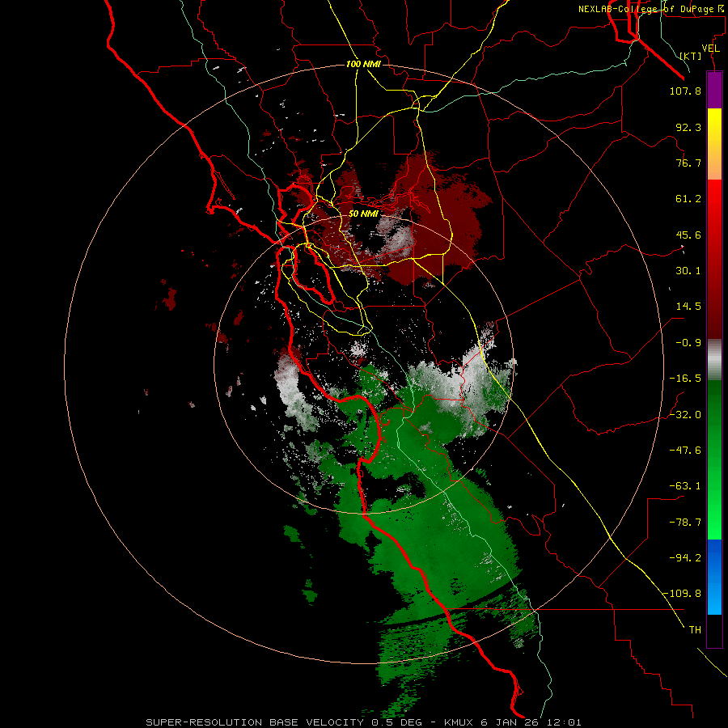Click the Super-Resolution Base Velocity caption text
Viewport: 728px width, 728px height.
tap(363, 722)
